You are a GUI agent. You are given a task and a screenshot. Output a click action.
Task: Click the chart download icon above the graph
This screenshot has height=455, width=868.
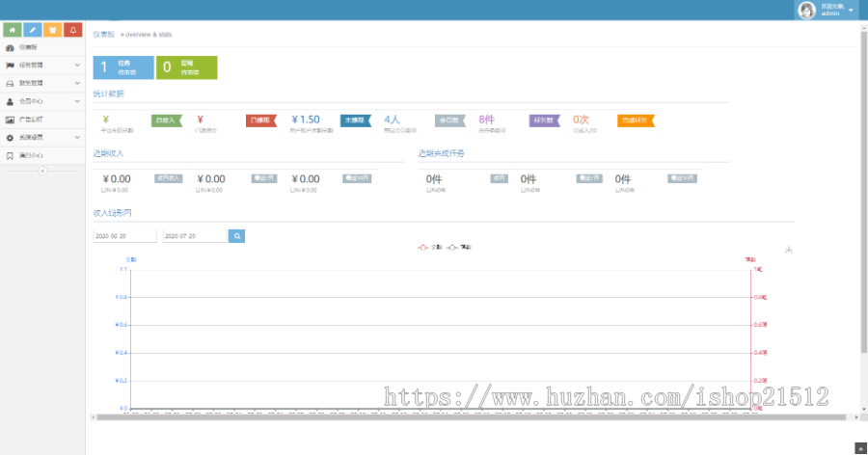pos(789,251)
